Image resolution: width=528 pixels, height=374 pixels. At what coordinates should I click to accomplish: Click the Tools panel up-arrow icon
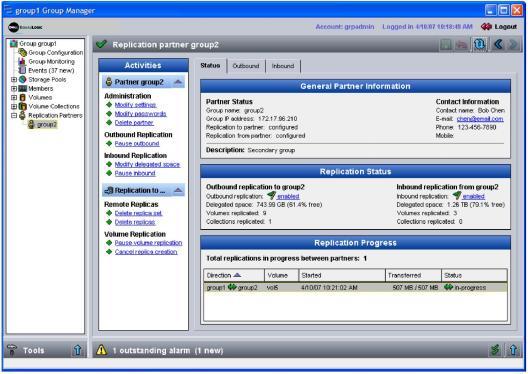[77, 350]
